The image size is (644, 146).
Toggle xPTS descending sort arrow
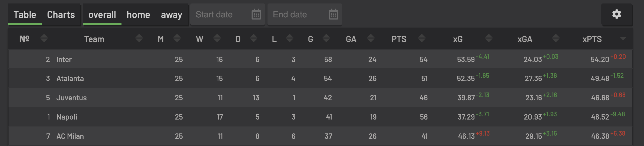pos(623,39)
